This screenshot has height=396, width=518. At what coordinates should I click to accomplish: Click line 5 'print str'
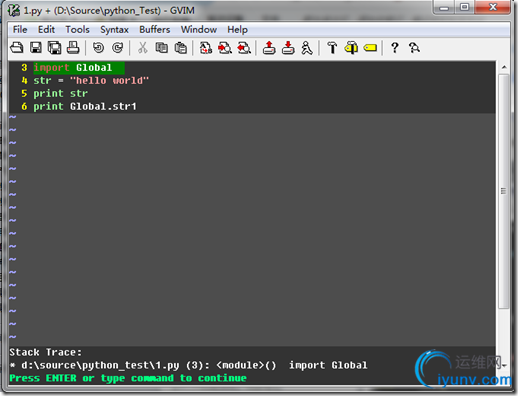[x=60, y=94]
